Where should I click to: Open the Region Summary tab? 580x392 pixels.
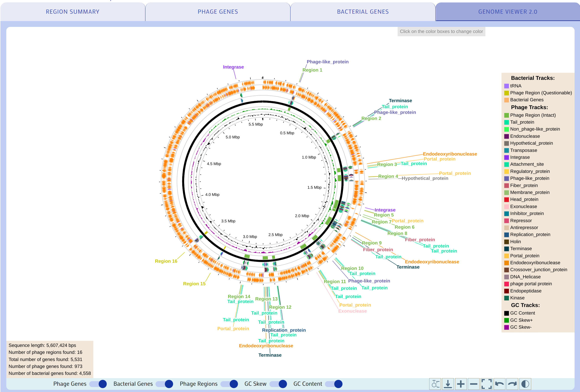tap(73, 12)
